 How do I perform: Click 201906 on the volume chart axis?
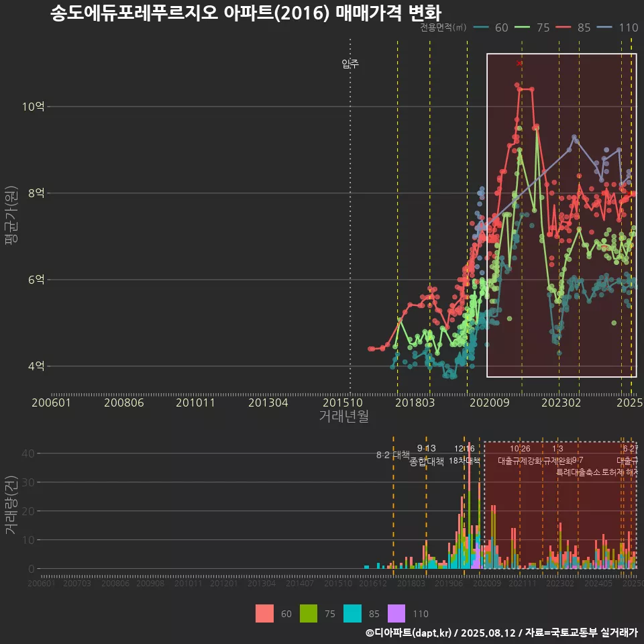pos(449,583)
